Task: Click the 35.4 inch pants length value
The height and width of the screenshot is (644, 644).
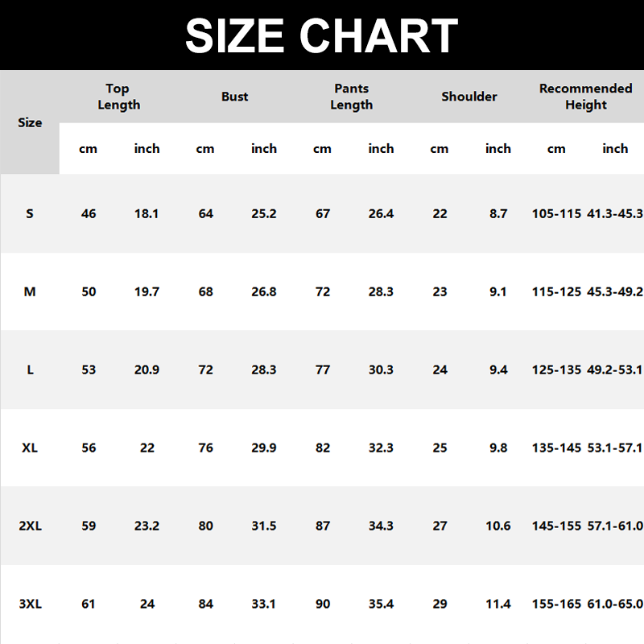Action: click(x=381, y=604)
